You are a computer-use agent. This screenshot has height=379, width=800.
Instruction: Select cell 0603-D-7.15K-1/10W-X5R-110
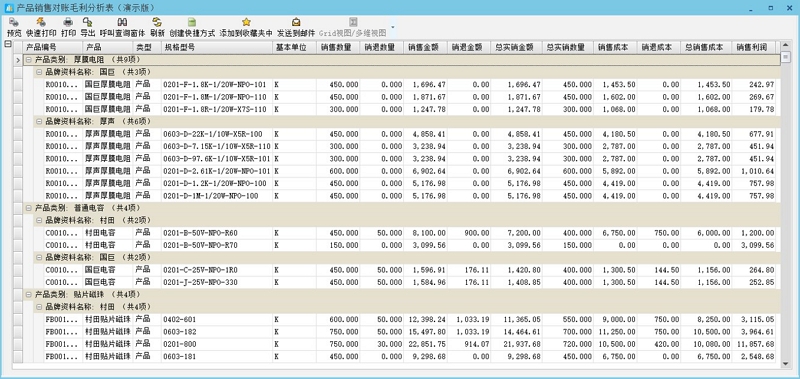pos(217,146)
